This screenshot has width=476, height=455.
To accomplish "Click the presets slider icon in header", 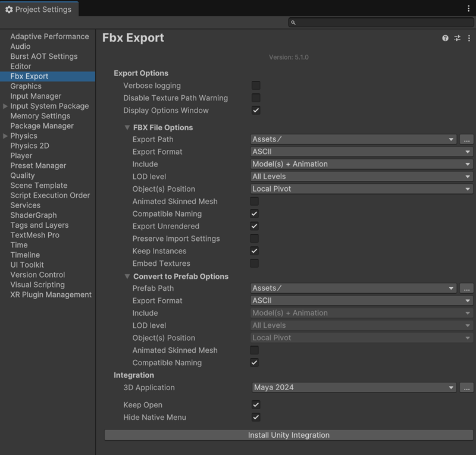I will pyautogui.click(x=457, y=38).
